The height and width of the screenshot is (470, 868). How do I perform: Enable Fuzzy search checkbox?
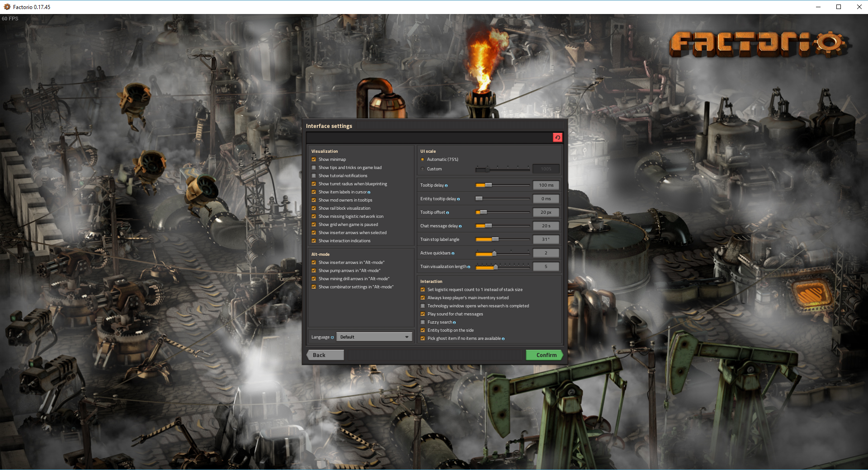(423, 322)
